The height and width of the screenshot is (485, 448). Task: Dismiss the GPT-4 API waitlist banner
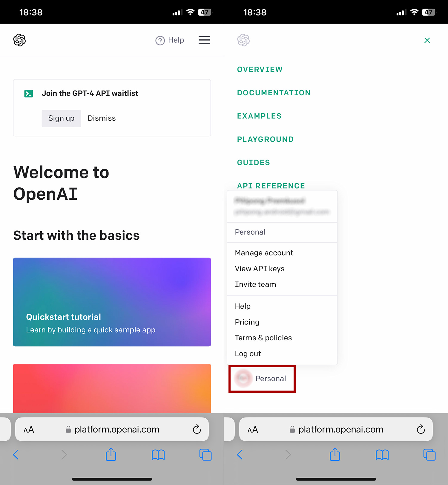click(x=102, y=118)
